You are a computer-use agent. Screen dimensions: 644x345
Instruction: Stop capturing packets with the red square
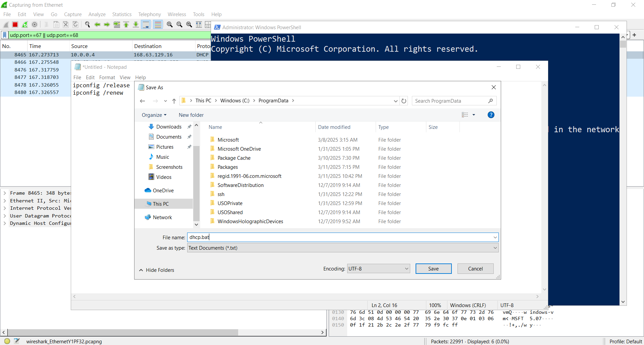point(15,24)
